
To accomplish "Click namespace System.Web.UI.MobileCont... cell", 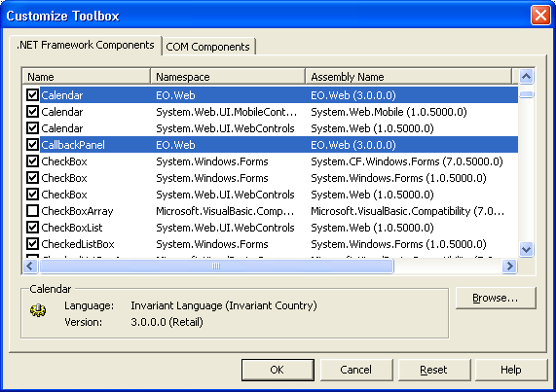I will click(226, 112).
